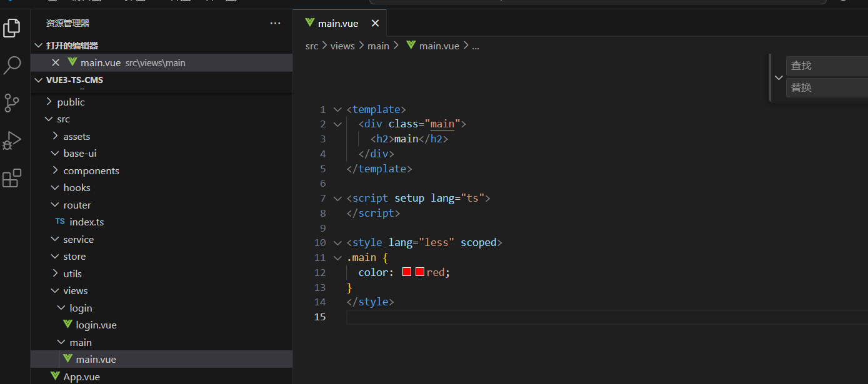The height and width of the screenshot is (384, 868).
Task: Select the main.vue editor tab
Action: click(337, 23)
